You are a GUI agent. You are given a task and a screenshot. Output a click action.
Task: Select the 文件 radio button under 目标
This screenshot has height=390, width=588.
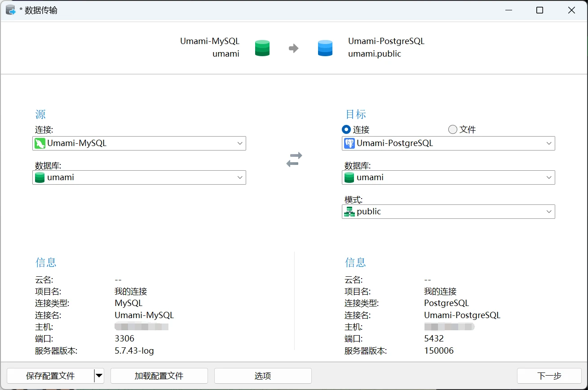coord(453,129)
